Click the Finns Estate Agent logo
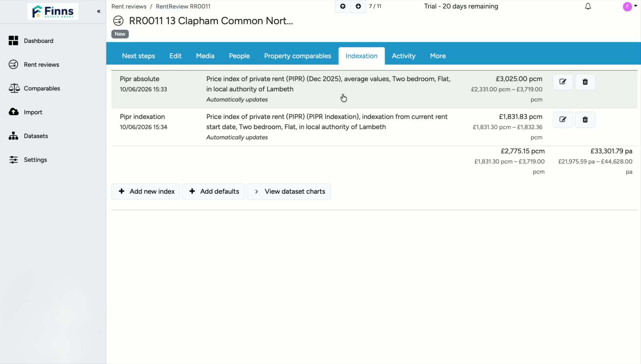Viewport: 641px width, 364px height. pos(53,11)
